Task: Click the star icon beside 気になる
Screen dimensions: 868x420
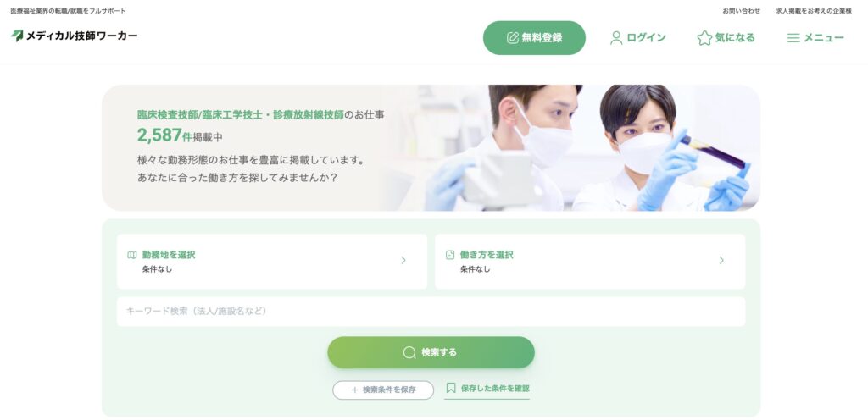Action: coord(704,37)
